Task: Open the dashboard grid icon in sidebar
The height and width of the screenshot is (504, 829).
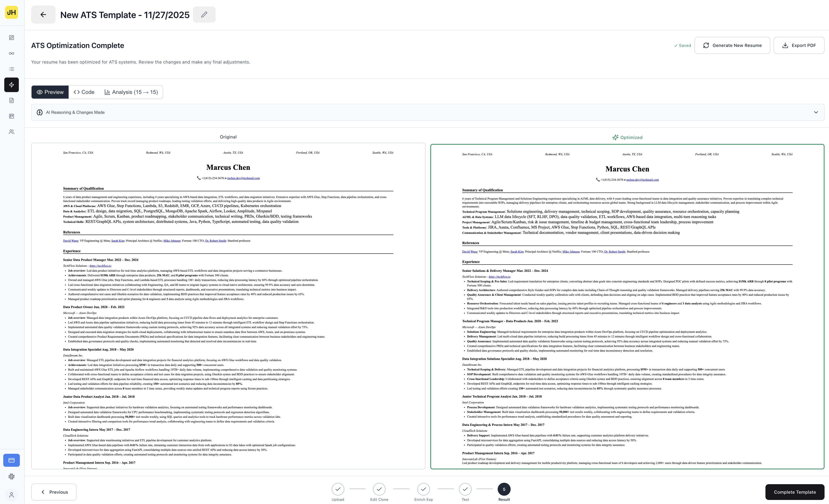Action: [x=11, y=38]
